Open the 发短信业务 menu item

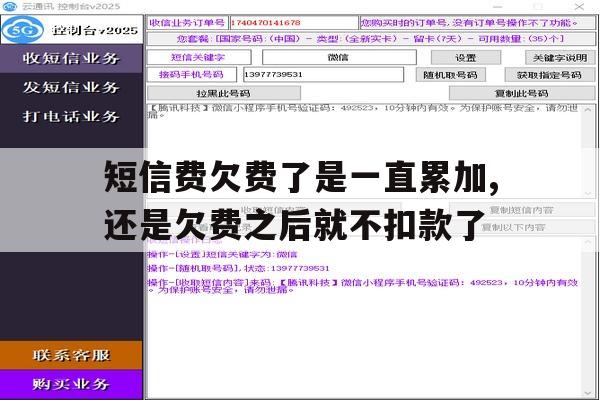71,87
